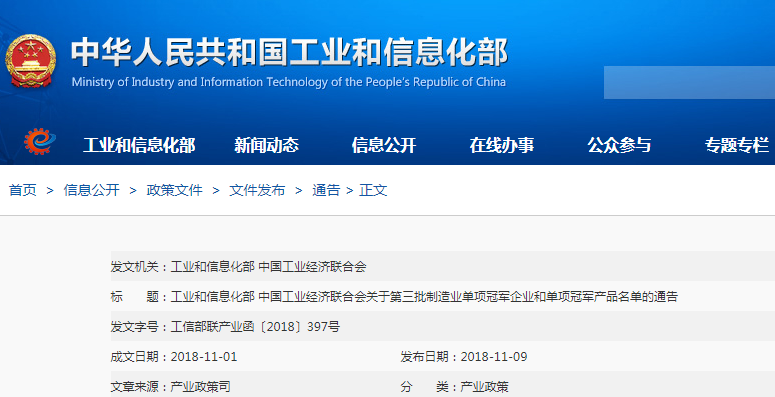Click 分类 value 产业政策

pos(484,387)
